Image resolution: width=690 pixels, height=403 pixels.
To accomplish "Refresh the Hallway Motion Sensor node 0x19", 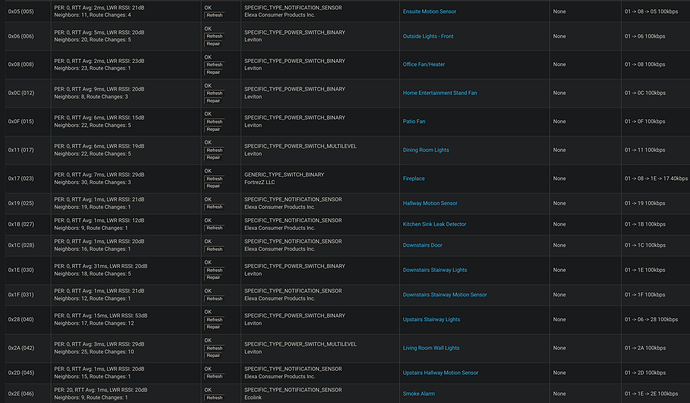I will (214, 207).
